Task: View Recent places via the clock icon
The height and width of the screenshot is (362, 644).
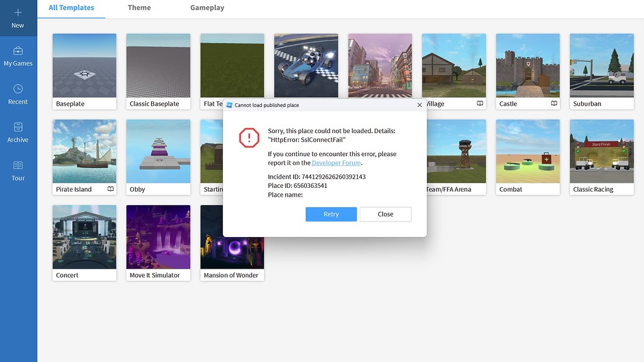Action: tap(18, 93)
